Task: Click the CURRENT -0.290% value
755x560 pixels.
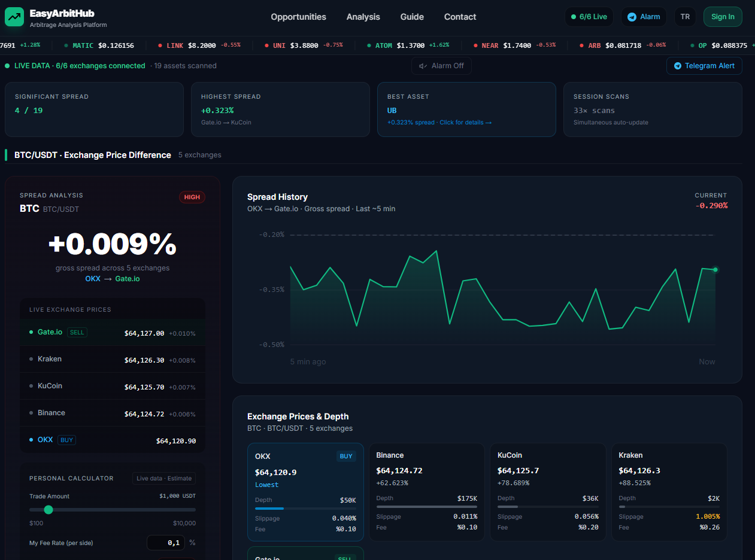Action: pyautogui.click(x=711, y=206)
